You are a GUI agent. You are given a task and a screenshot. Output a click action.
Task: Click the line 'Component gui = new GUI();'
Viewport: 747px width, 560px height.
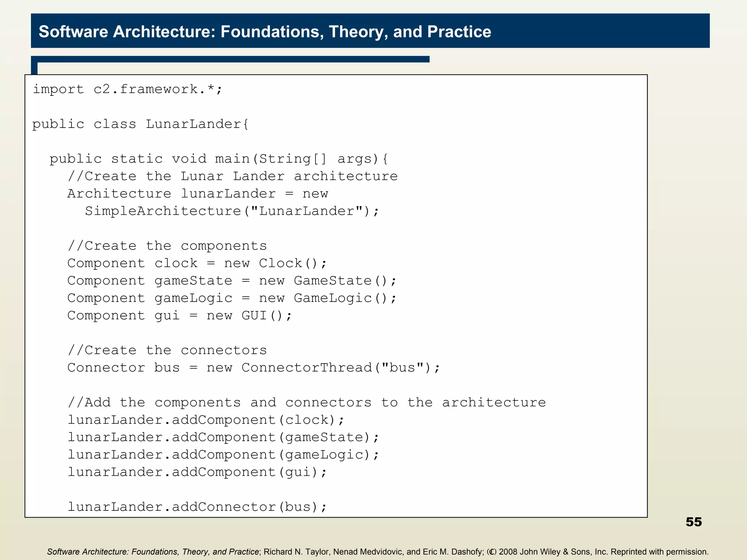click(180, 316)
